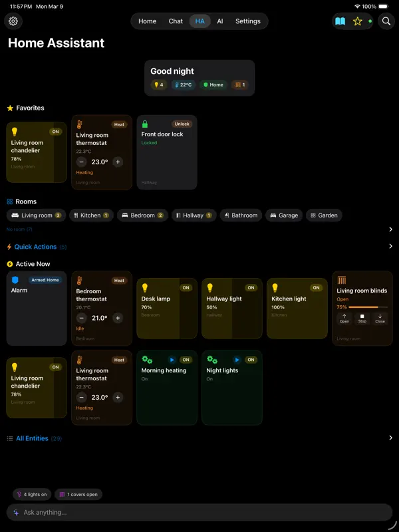The image size is (399, 532).
Task: Click the bulb icon on Kitchen light card
Action: click(275, 287)
